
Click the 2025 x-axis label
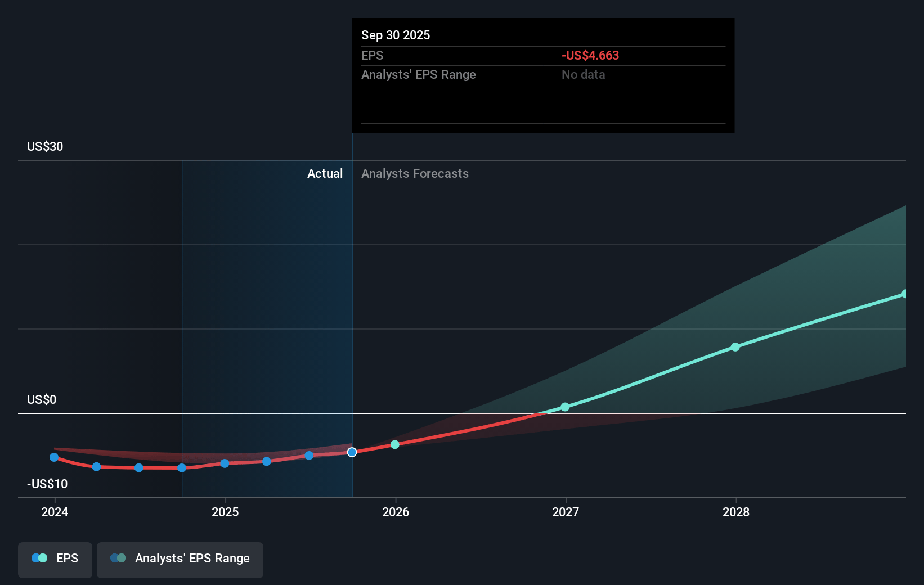pyautogui.click(x=225, y=512)
